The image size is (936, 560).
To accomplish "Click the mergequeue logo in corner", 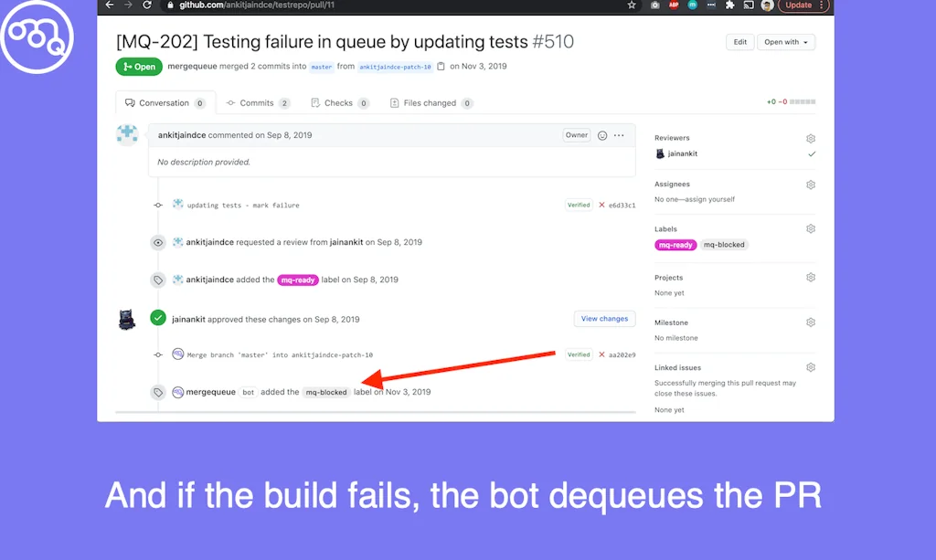I will (37, 37).
